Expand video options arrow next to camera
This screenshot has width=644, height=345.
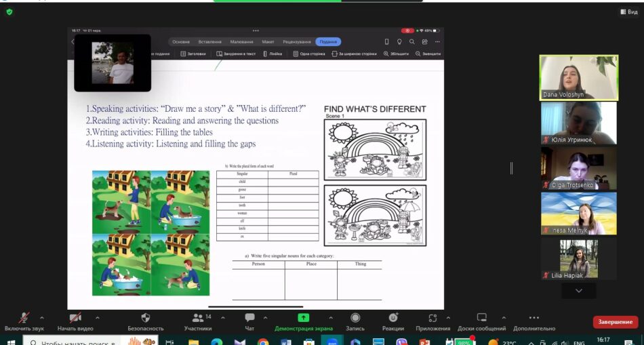click(97, 317)
